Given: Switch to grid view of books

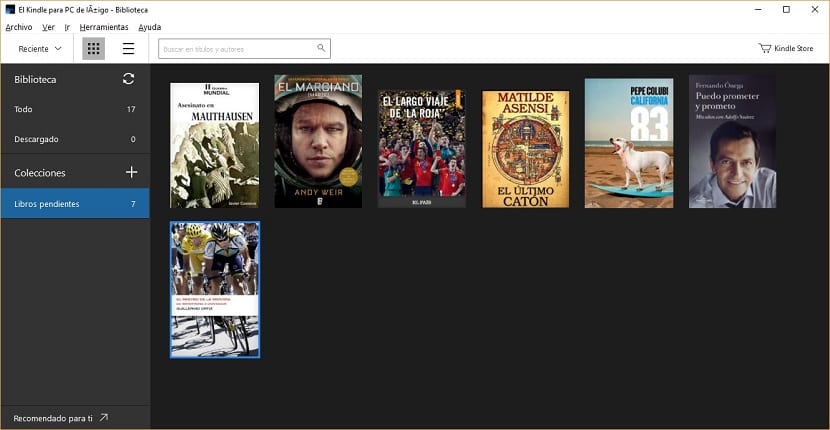Looking at the screenshot, I should (x=94, y=49).
